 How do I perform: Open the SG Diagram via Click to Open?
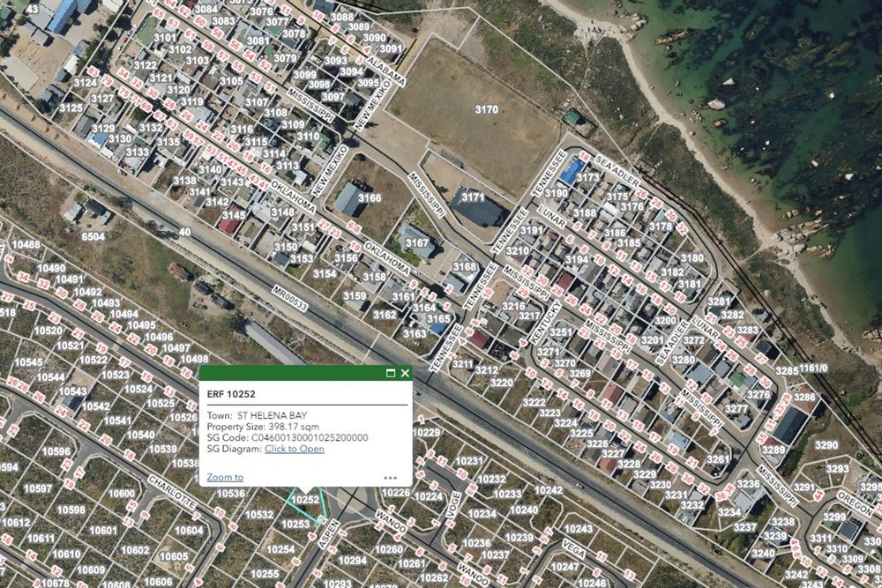[x=295, y=449]
